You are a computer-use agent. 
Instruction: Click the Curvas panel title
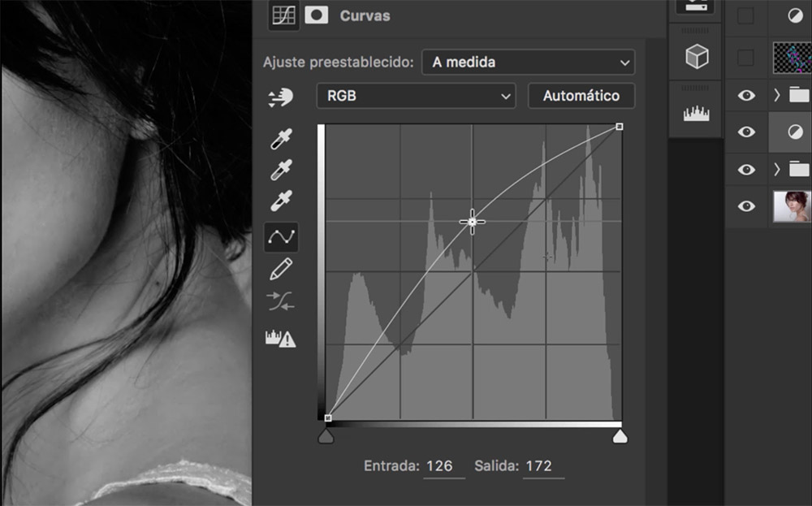pos(365,15)
